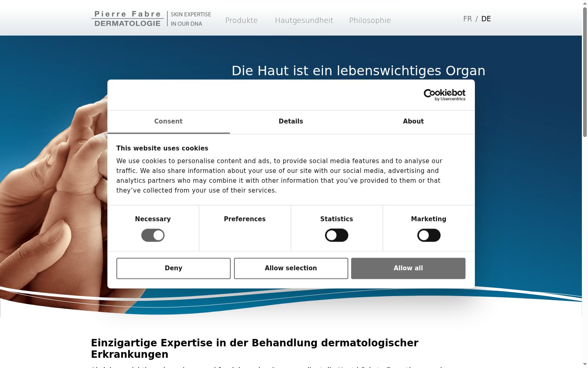This screenshot has height=368, width=588.
Task: Switch language to FR
Action: pos(468,19)
